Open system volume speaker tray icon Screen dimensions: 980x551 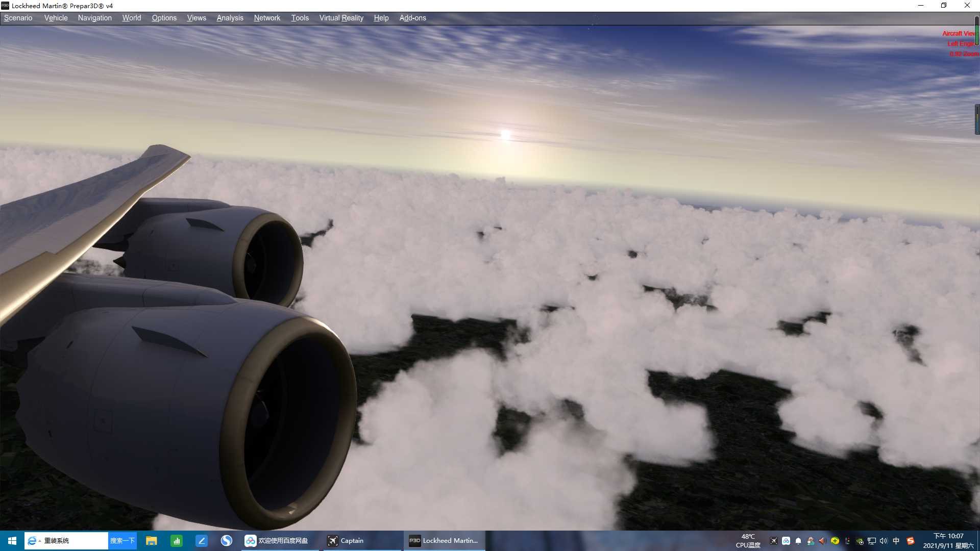pos(884,541)
